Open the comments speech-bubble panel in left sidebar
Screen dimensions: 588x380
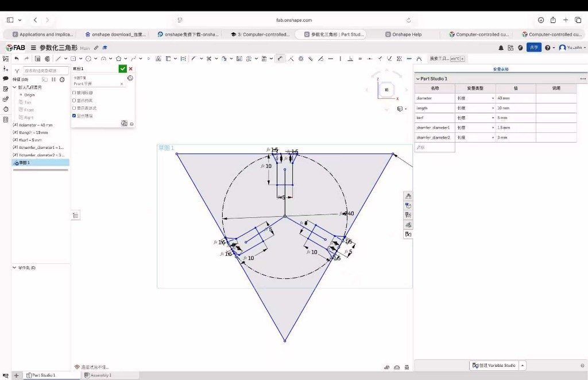point(6,79)
